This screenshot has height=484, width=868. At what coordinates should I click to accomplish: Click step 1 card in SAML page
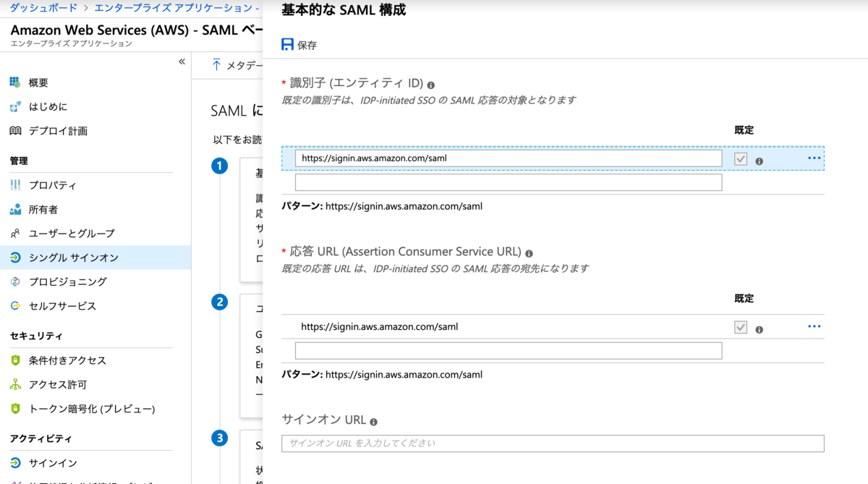tap(251, 220)
